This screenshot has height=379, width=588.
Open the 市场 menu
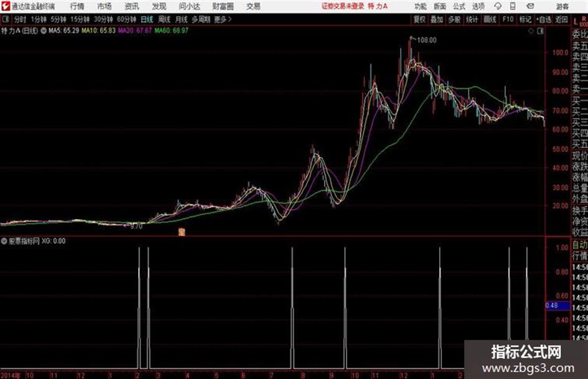tap(105, 6)
